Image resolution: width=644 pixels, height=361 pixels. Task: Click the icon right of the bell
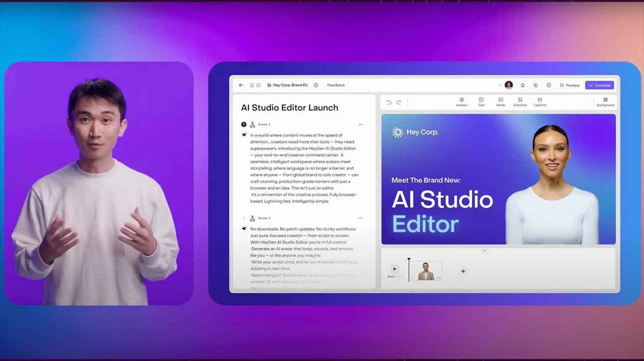(536, 85)
